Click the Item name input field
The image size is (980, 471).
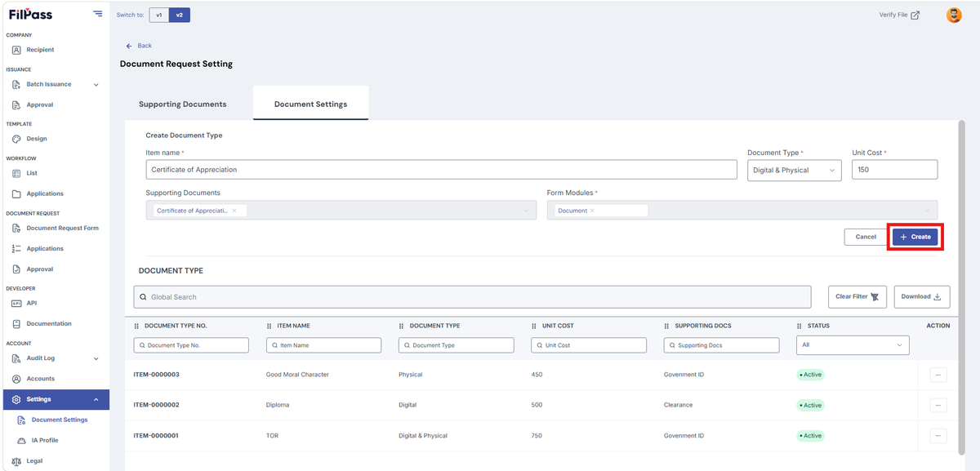[x=442, y=170]
